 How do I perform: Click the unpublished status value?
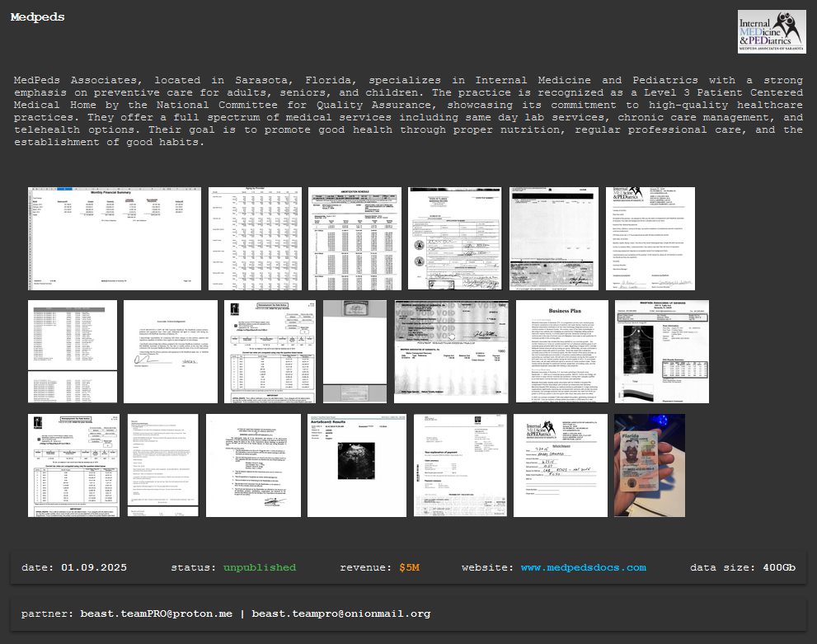[259, 567]
